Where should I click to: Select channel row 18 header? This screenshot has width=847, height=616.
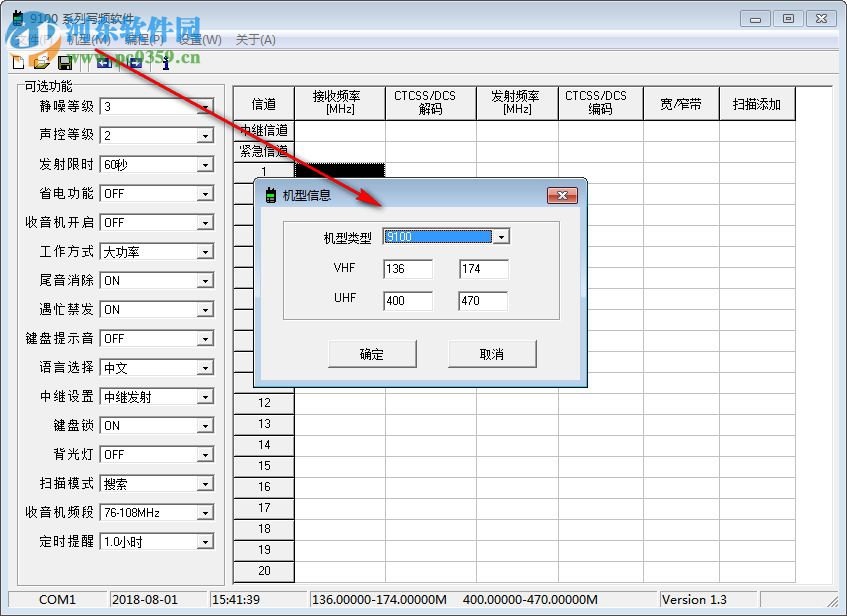point(264,530)
